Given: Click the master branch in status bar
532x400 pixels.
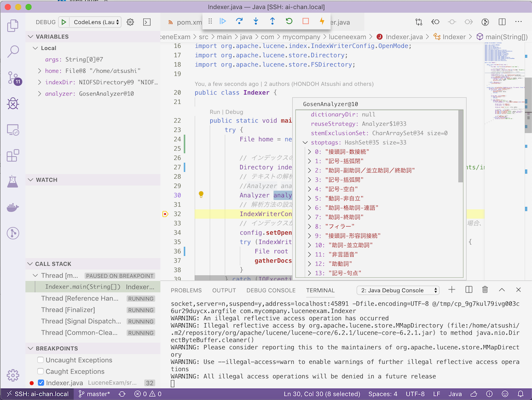Looking at the screenshot, I should pos(94,394).
